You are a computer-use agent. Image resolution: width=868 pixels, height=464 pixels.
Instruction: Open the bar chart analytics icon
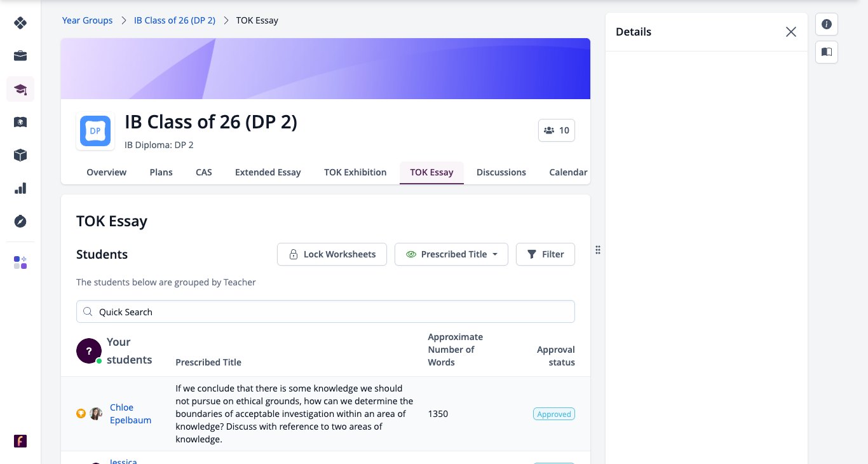click(x=20, y=188)
